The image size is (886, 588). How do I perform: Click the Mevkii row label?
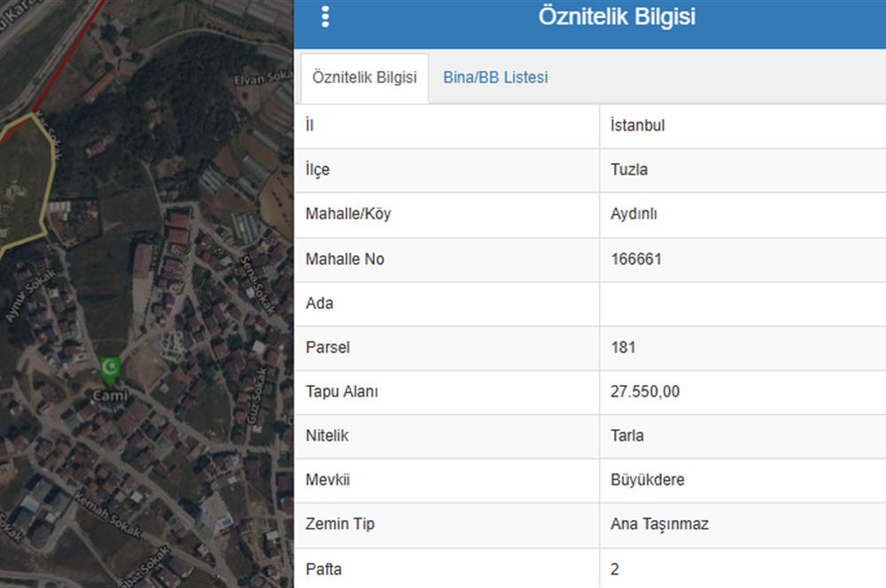tap(328, 480)
